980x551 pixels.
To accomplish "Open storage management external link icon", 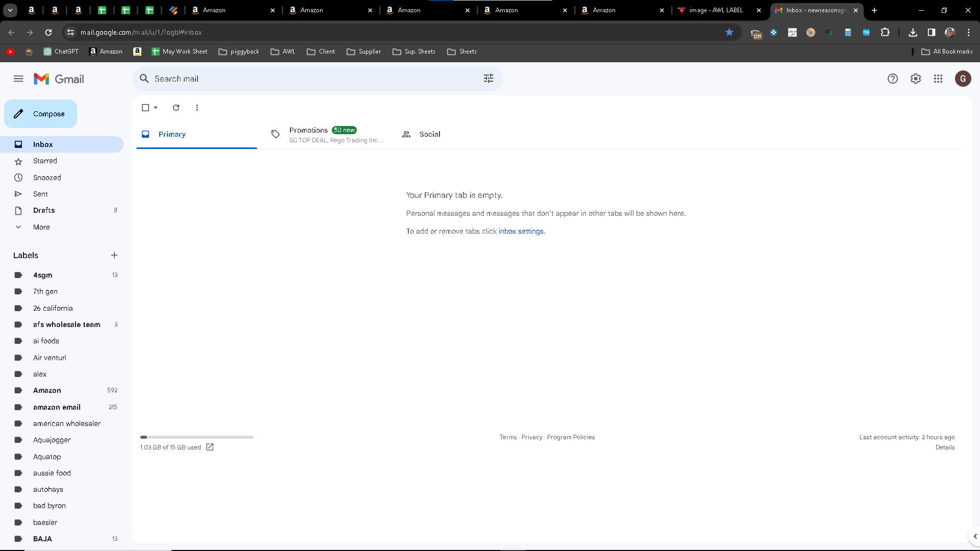I will (x=210, y=447).
